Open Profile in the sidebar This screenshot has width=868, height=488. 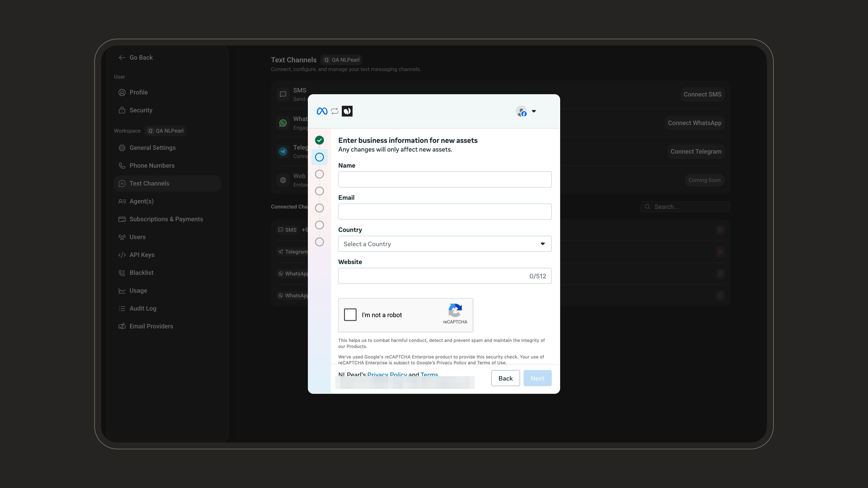pos(167,92)
